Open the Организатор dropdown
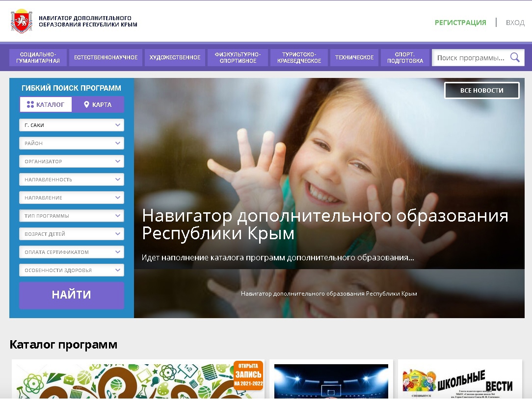The image size is (532, 400). tap(72, 161)
